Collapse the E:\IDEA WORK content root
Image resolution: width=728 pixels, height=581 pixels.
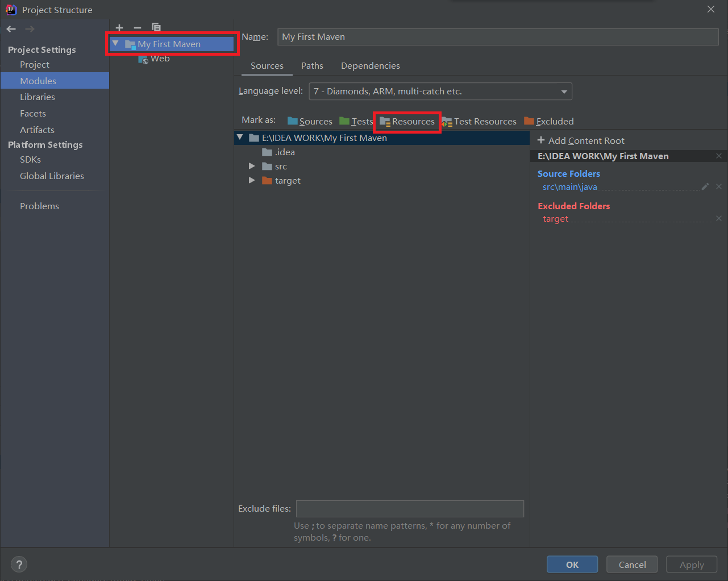(240, 138)
